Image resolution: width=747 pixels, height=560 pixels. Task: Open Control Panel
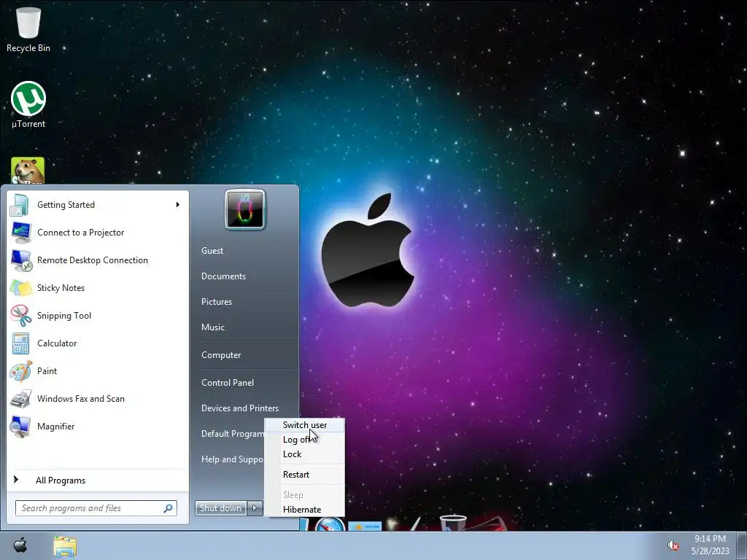coord(228,382)
